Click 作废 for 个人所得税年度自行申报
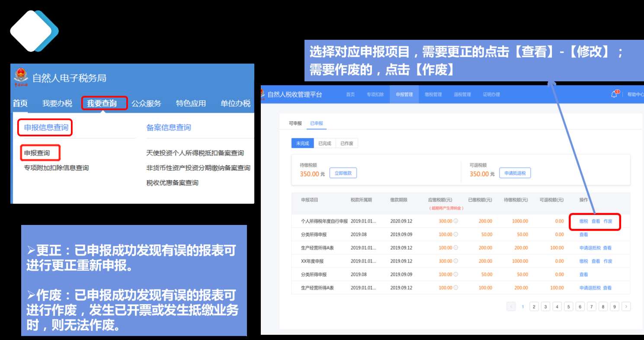 (608, 221)
